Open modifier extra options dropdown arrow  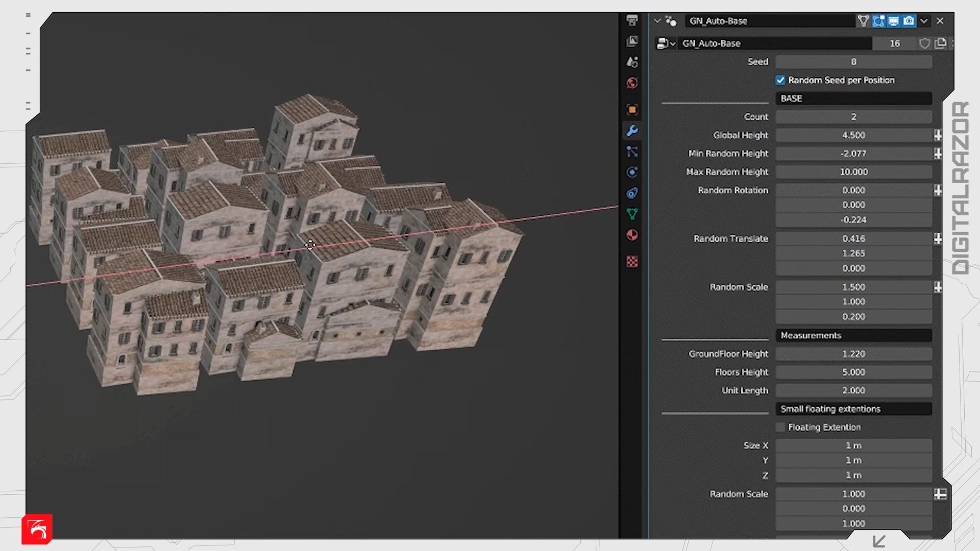click(924, 21)
